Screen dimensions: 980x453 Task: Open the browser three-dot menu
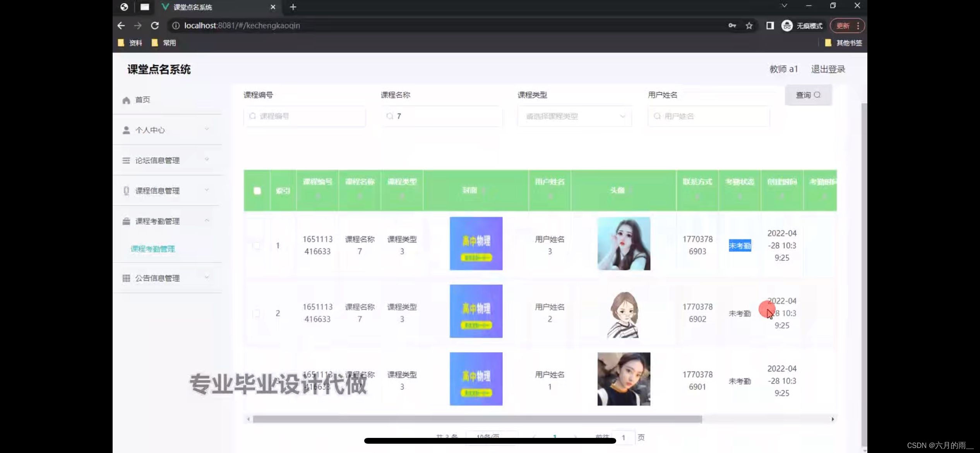pos(858,26)
